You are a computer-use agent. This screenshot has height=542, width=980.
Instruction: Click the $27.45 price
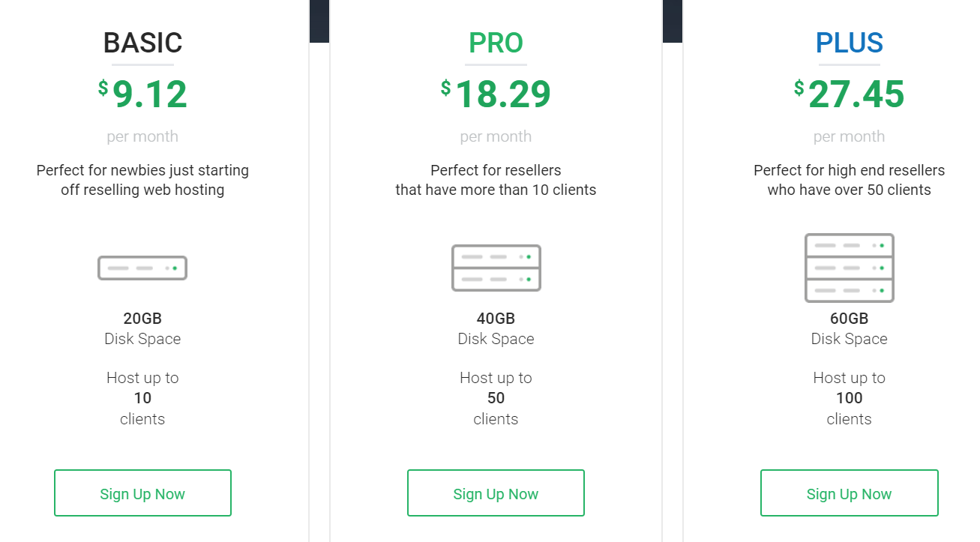click(849, 94)
